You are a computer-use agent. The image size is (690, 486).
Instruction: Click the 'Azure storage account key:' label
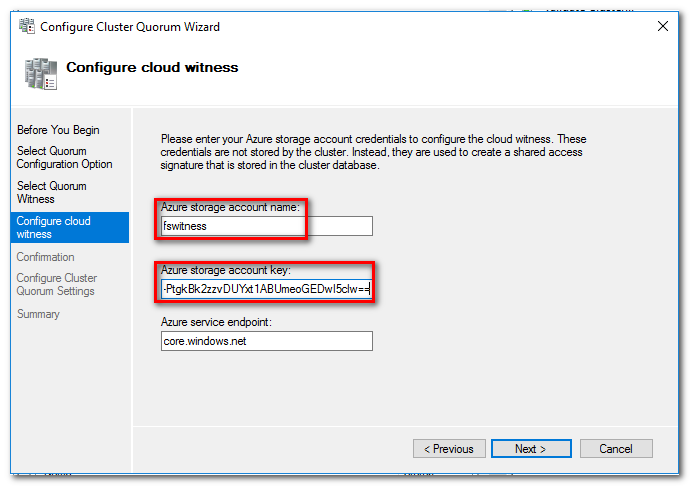click(x=226, y=270)
